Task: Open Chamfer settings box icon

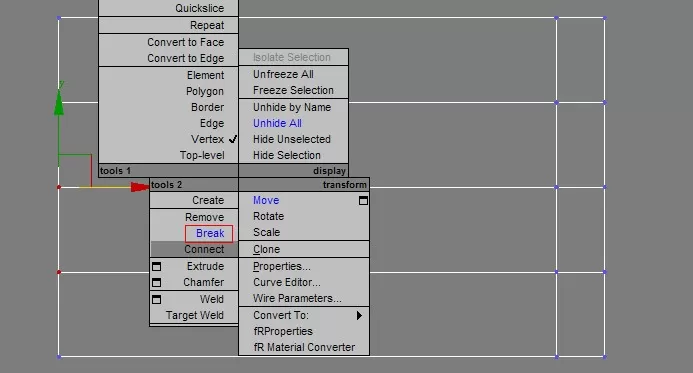Action: (156, 282)
